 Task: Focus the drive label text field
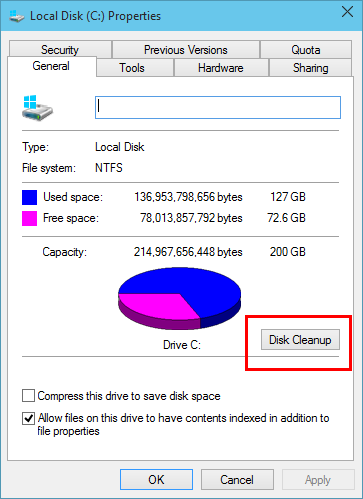click(x=218, y=107)
